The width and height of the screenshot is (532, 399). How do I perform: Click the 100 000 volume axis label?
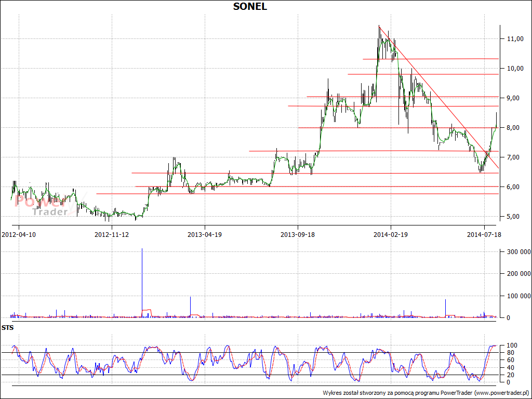[x=519, y=296]
